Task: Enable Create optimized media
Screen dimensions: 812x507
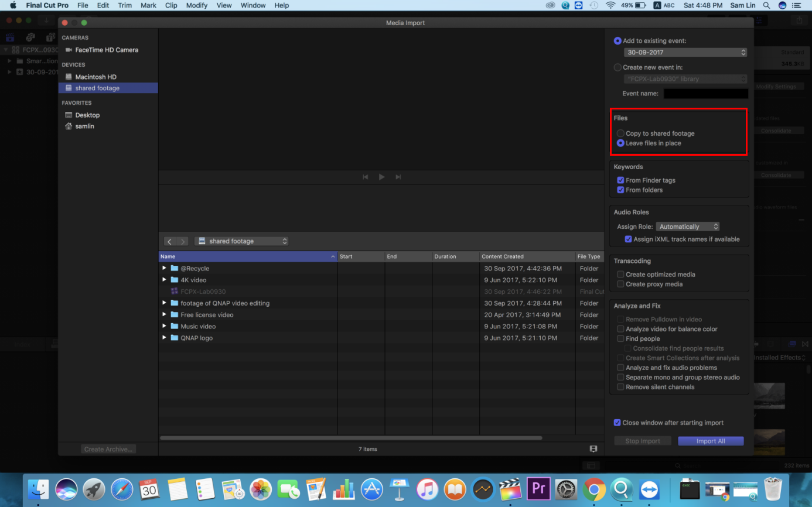Action: 620,274
